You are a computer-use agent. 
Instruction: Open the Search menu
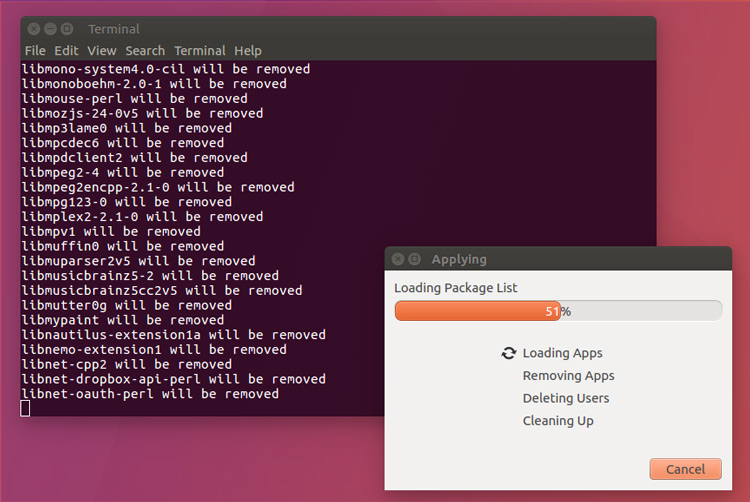pos(145,51)
